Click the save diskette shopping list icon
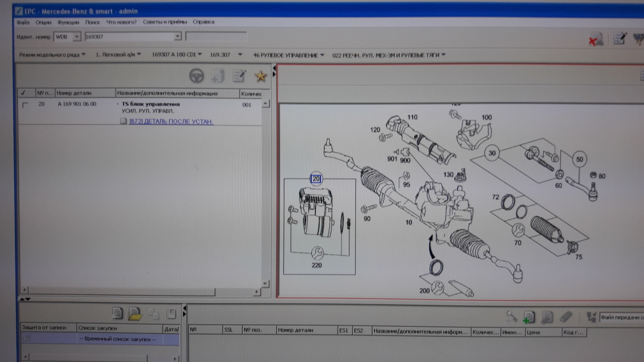 point(171,314)
